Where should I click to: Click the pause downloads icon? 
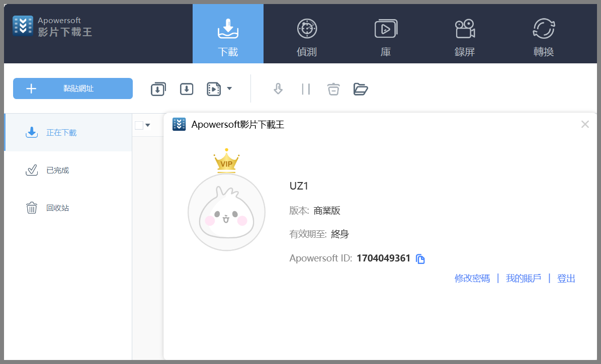[306, 88]
